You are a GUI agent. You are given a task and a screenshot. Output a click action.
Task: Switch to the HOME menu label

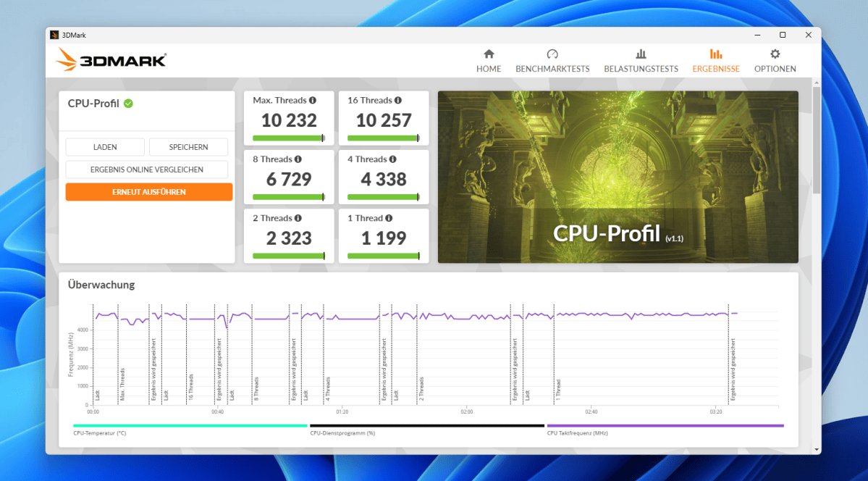click(x=488, y=69)
